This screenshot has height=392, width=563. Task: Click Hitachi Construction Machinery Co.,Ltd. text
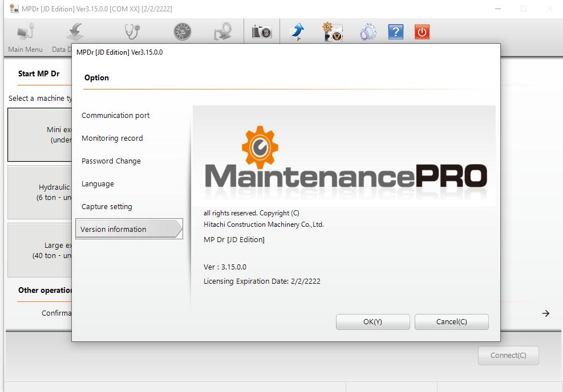(264, 224)
